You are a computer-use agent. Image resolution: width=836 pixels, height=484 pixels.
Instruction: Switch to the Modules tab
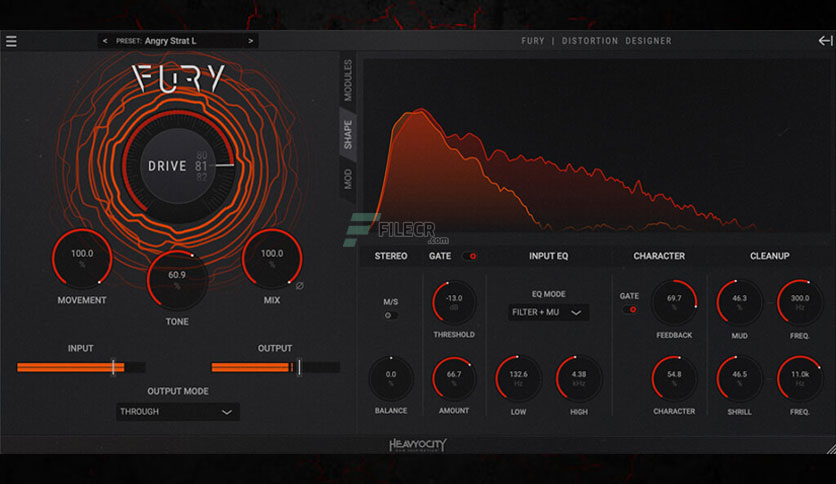point(348,80)
